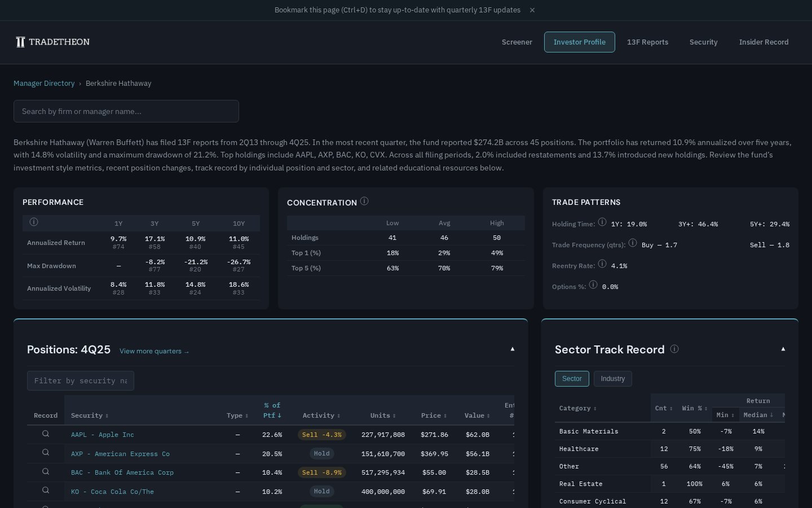Switch to the Insider Record tab
The image size is (812, 508).
pyautogui.click(x=764, y=42)
